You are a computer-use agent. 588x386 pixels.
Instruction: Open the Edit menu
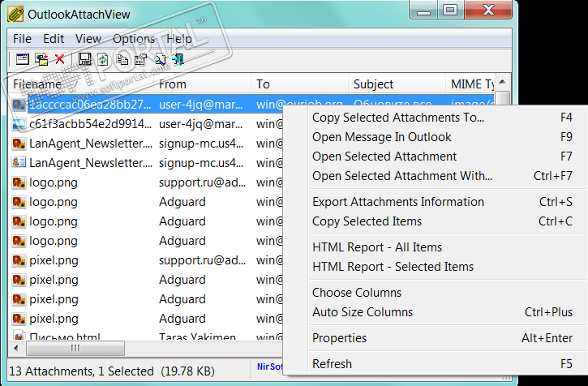54,39
